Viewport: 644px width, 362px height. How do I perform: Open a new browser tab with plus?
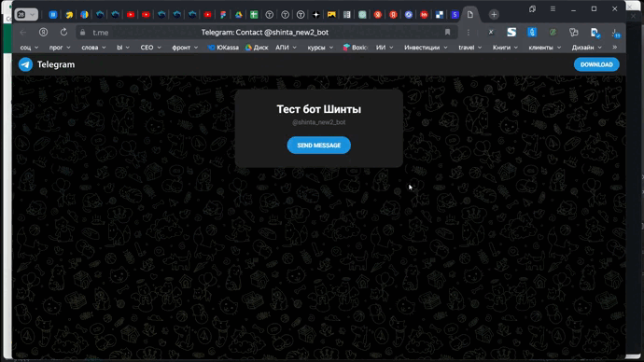494,15
